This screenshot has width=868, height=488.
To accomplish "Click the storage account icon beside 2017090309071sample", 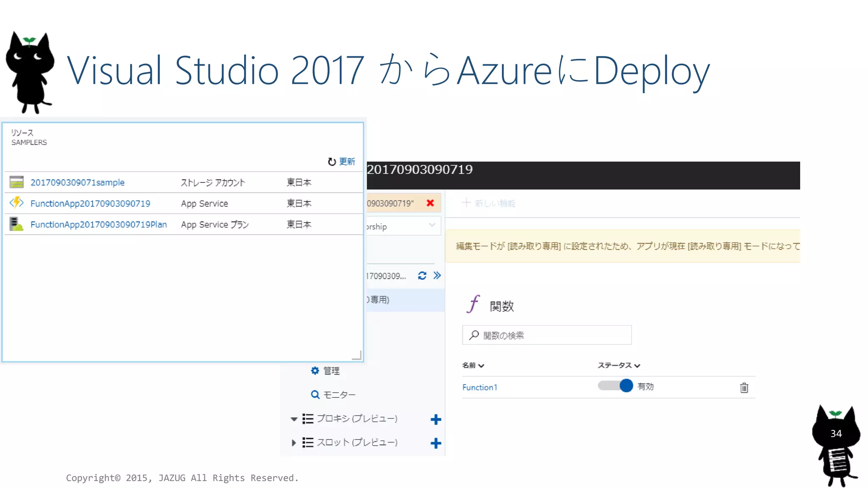I will pos(17,182).
